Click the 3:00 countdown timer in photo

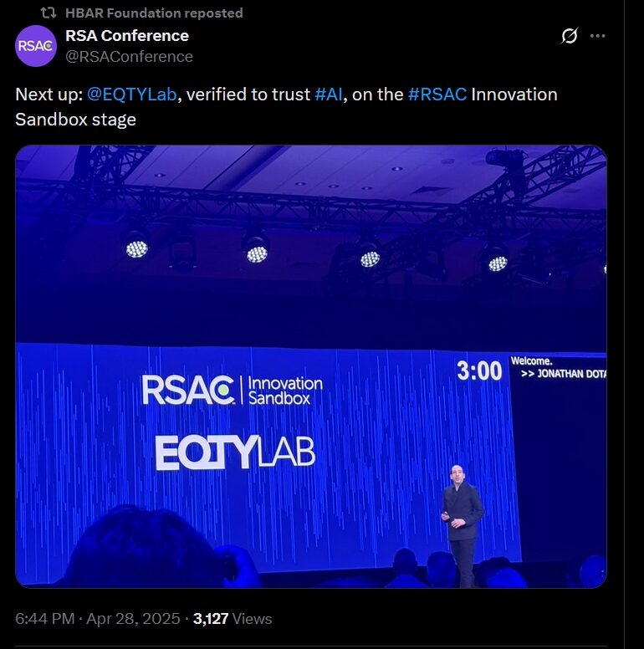click(x=479, y=370)
